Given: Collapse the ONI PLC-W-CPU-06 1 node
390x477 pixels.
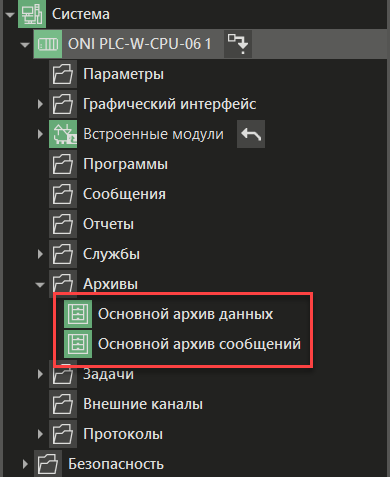Looking at the screenshot, I should click(25, 45).
